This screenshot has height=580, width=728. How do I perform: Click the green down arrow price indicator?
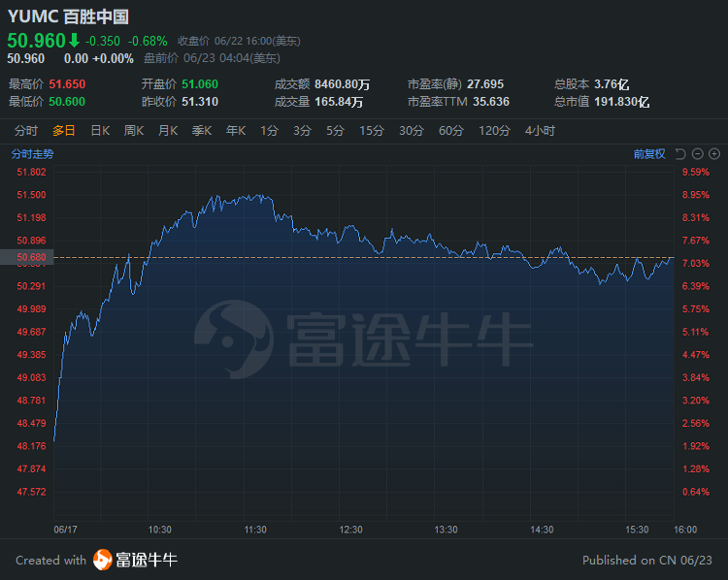point(74,41)
